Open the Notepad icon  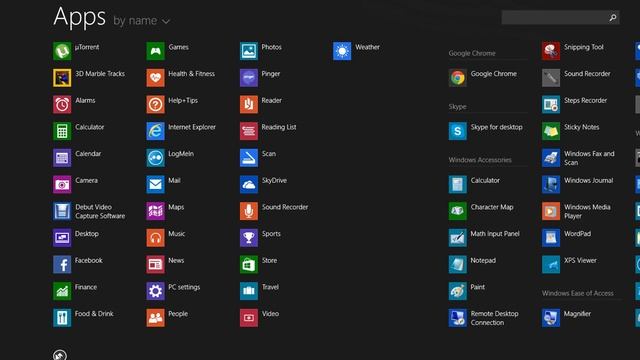click(x=458, y=264)
